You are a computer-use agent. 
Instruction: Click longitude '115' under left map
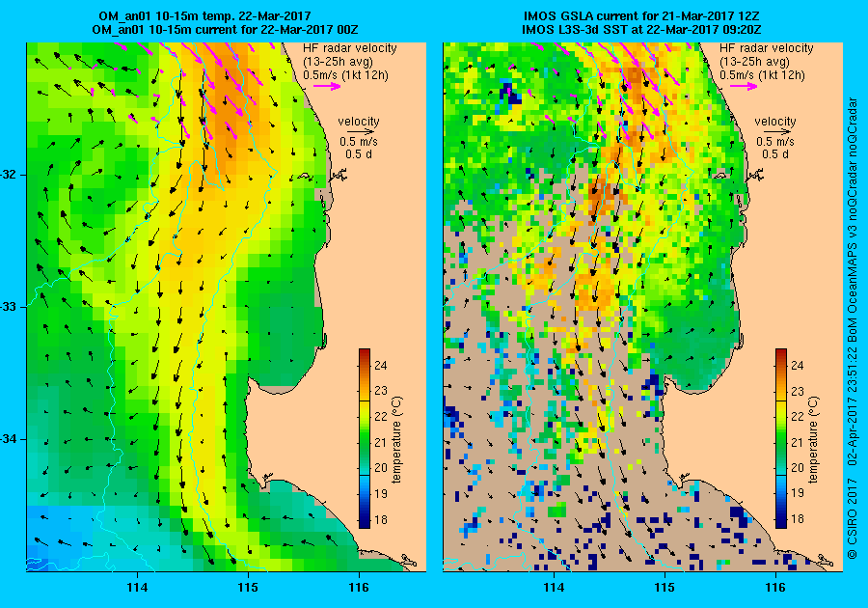coord(248,588)
